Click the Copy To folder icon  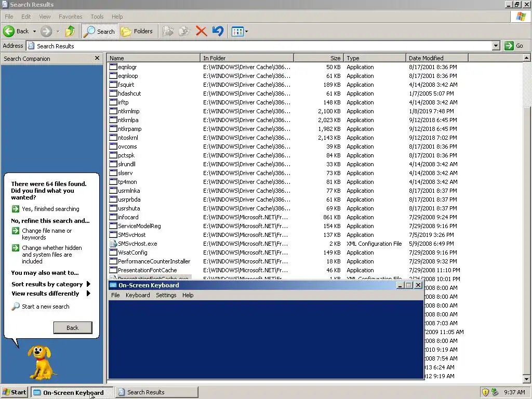point(184,31)
